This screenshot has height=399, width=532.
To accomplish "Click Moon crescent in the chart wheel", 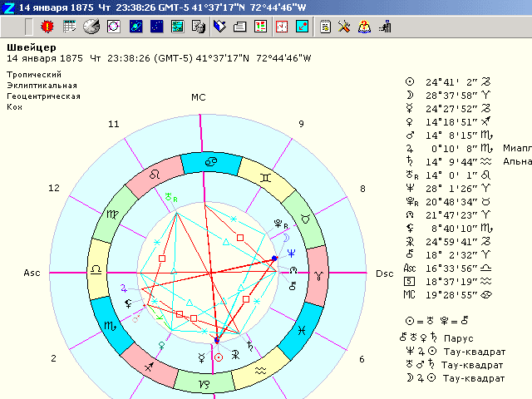I will point(286,238).
